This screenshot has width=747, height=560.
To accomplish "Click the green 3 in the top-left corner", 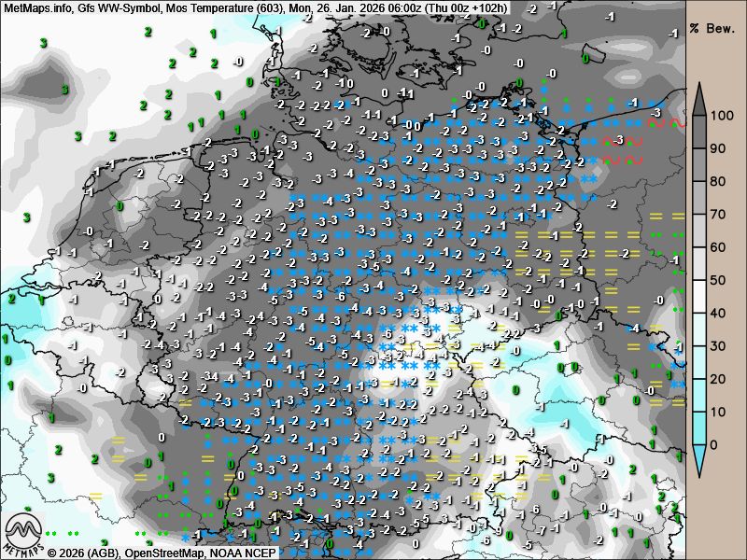I will click(44, 44).
